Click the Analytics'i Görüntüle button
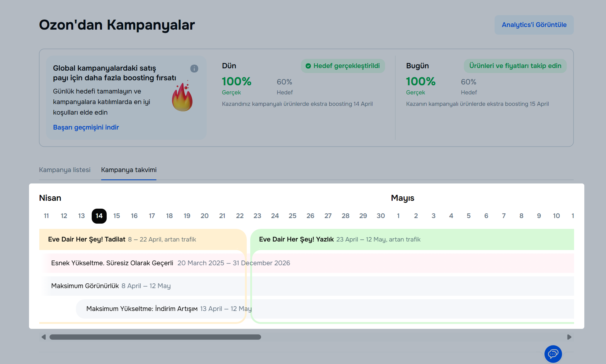606x364 pixels. pos(534,25)
